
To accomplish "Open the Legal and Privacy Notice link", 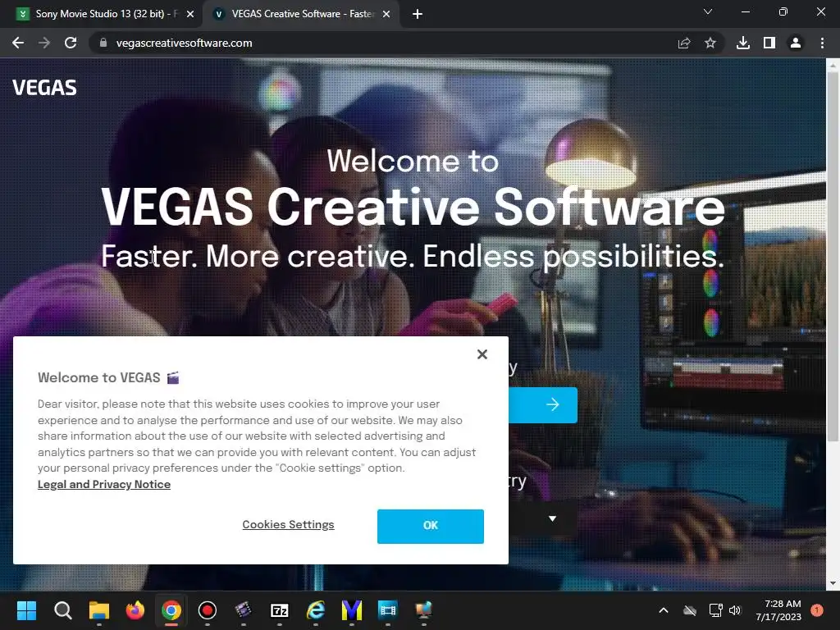I will pos(104,484).
